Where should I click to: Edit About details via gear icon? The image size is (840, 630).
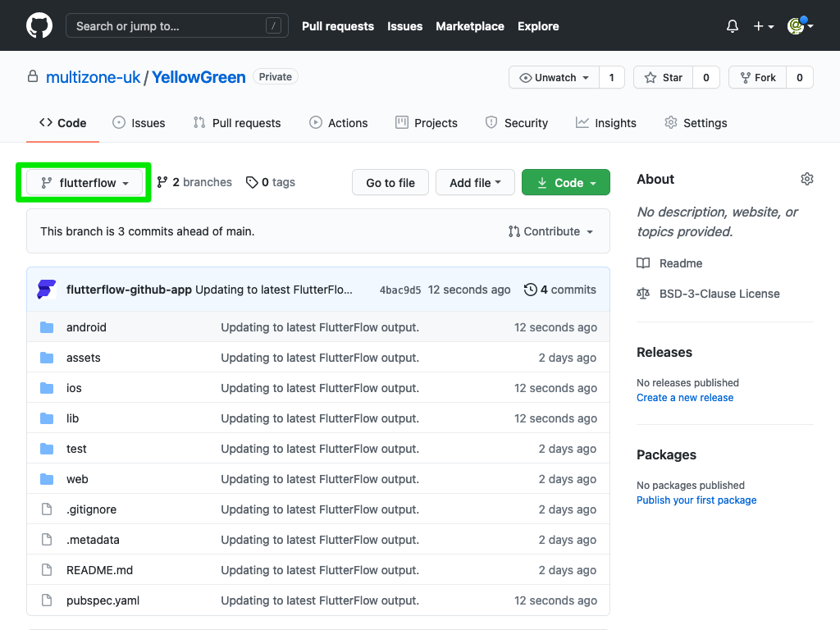tap(807, 179)
